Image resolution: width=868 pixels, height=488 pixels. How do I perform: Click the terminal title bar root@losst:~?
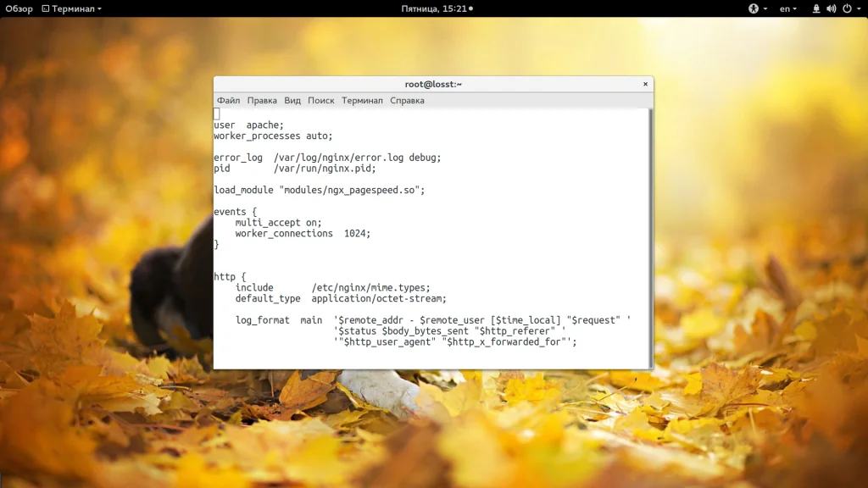click(x=433, y=84)
